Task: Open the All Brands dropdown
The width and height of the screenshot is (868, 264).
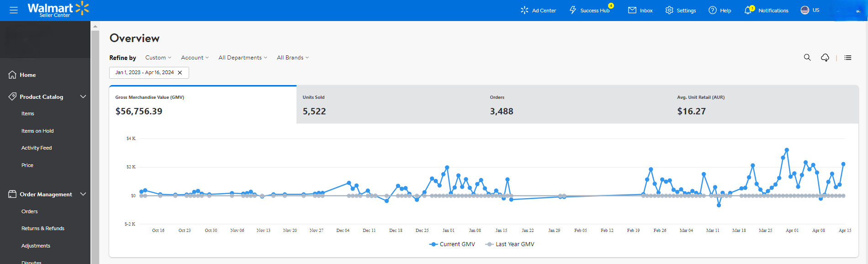Action: click(293, 58)
